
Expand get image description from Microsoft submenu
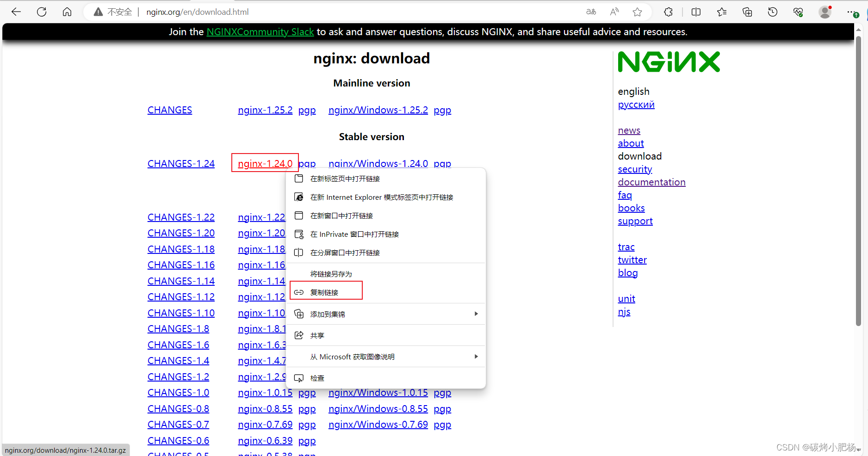tap(386, 357)
